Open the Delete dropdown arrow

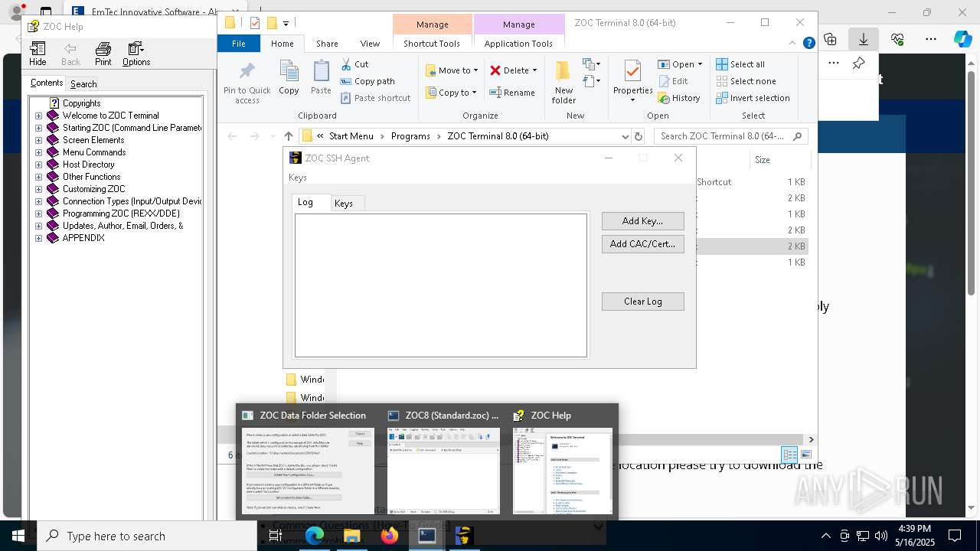pos(534,70)
